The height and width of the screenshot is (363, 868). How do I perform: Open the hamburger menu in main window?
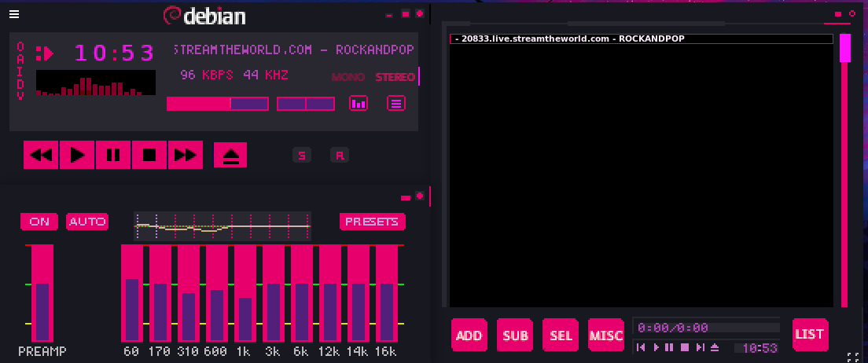point(14,14)
